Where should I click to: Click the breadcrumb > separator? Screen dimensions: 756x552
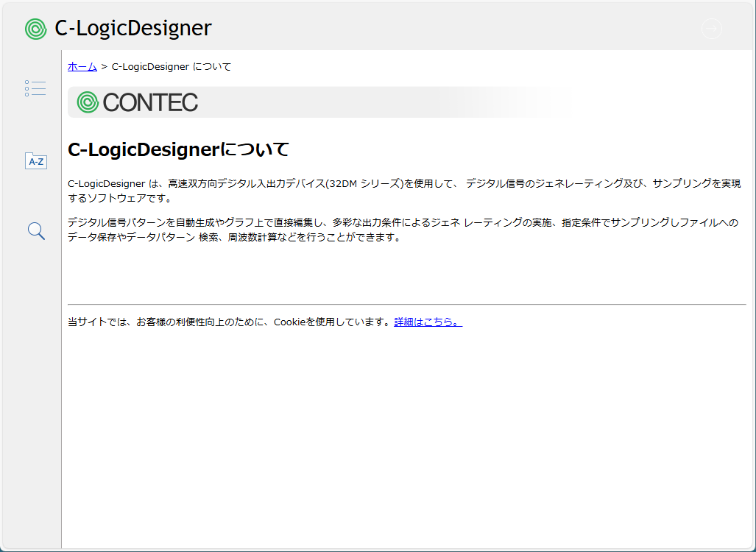tap(104, 66)
